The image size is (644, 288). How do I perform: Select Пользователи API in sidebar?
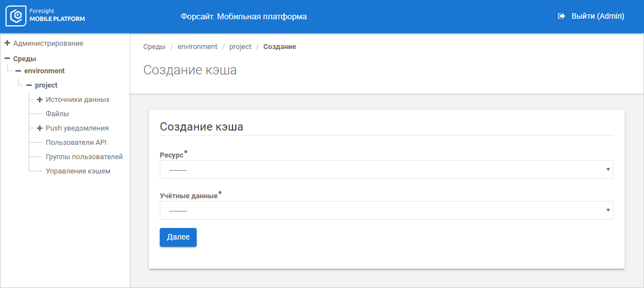pyautogui.click(x=76, y=143)
